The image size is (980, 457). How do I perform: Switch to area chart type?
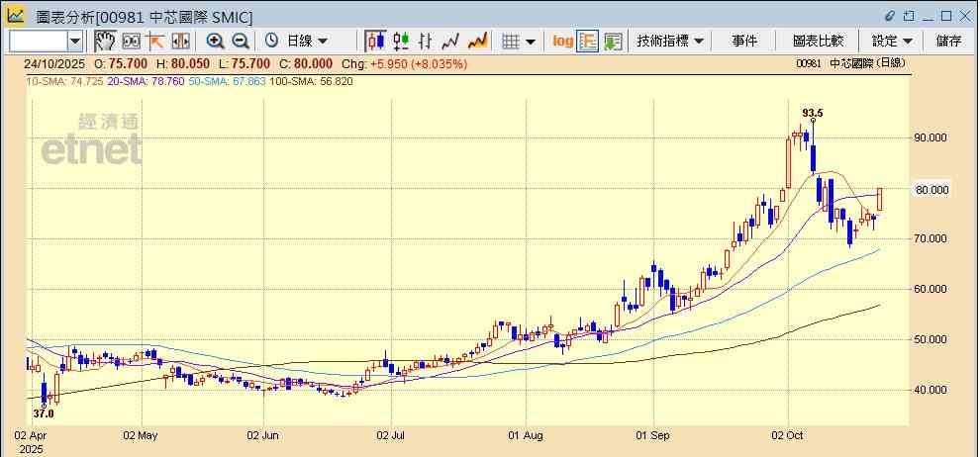click(x=477, y=41)
